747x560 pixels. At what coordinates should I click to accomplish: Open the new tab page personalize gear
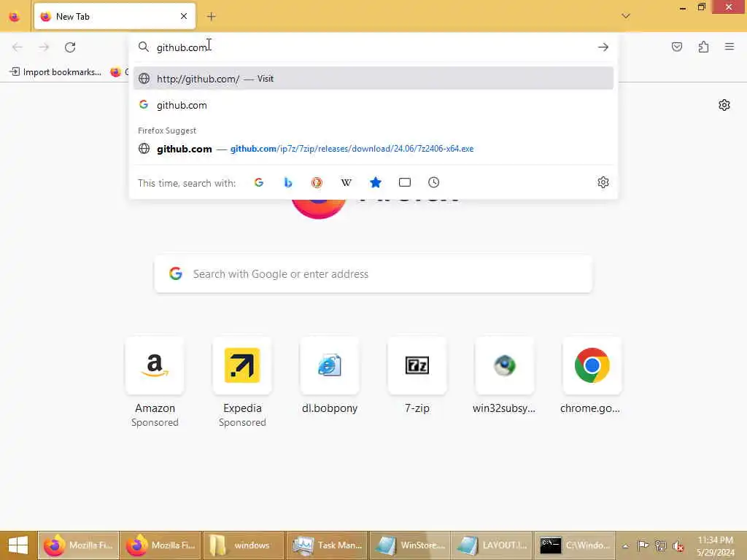[724, 105]
